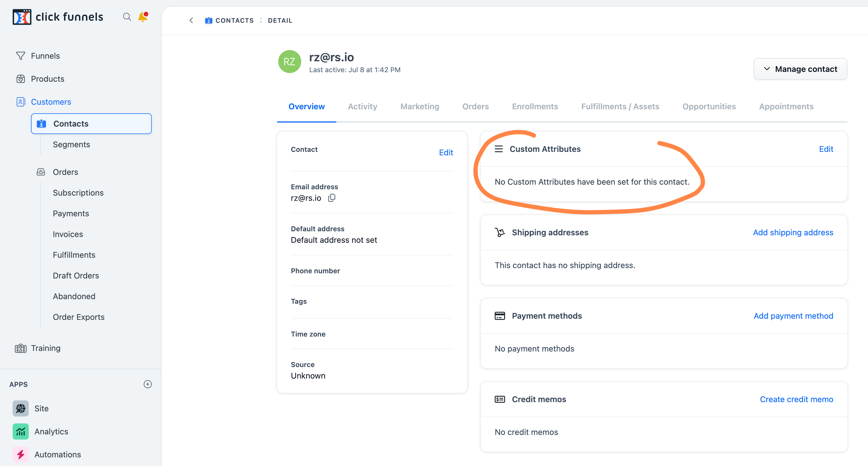
Task: Open Training in the sidebar
Action: [45, 348]
